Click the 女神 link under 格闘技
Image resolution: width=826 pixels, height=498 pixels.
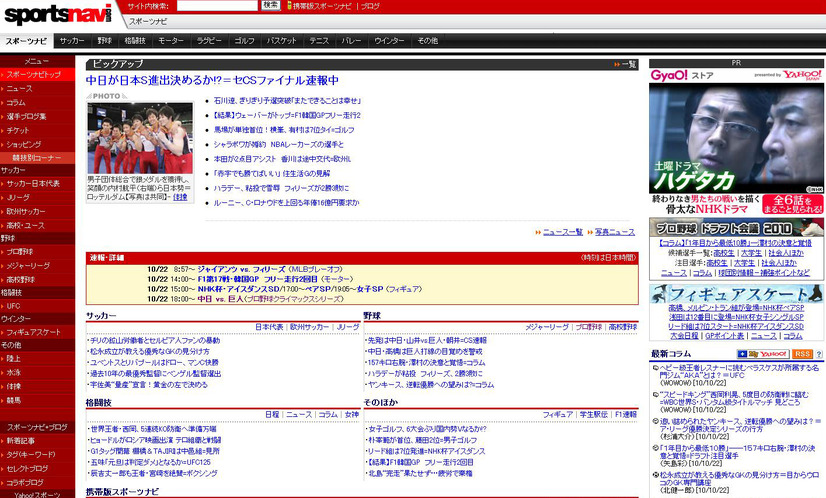352,415
